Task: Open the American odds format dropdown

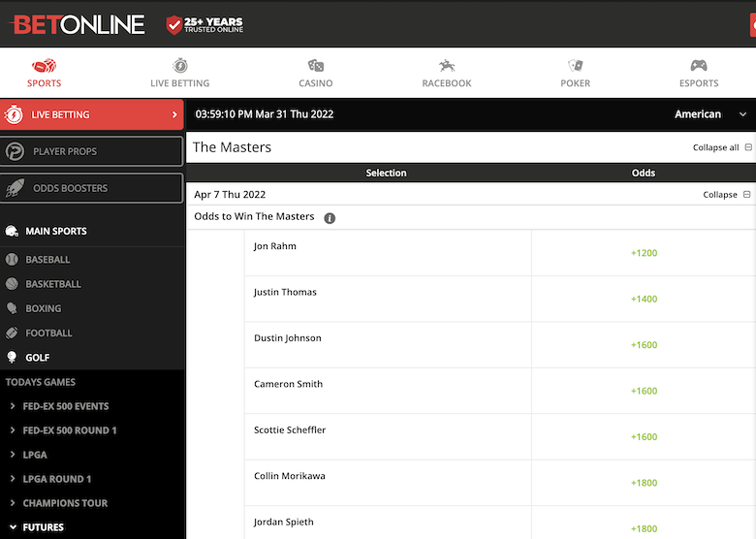Action: point(710,114)
